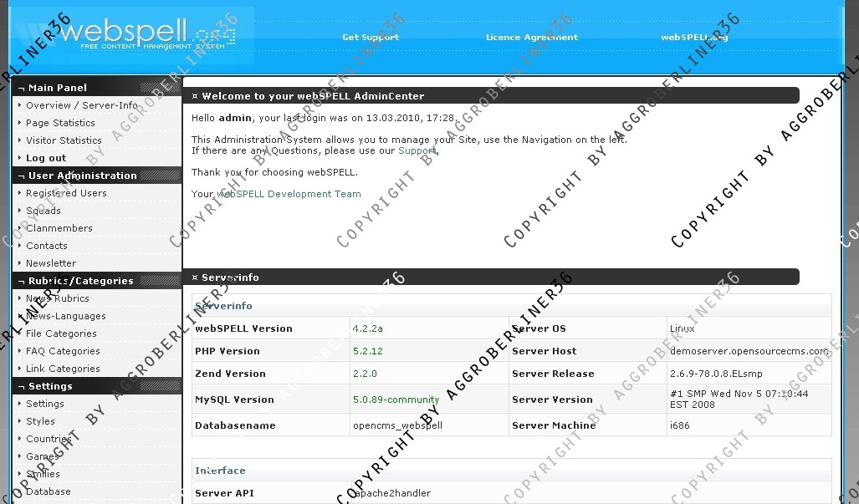Open the Squads page
This screenshot has height=504, width=859.
(x=43, y=210)
